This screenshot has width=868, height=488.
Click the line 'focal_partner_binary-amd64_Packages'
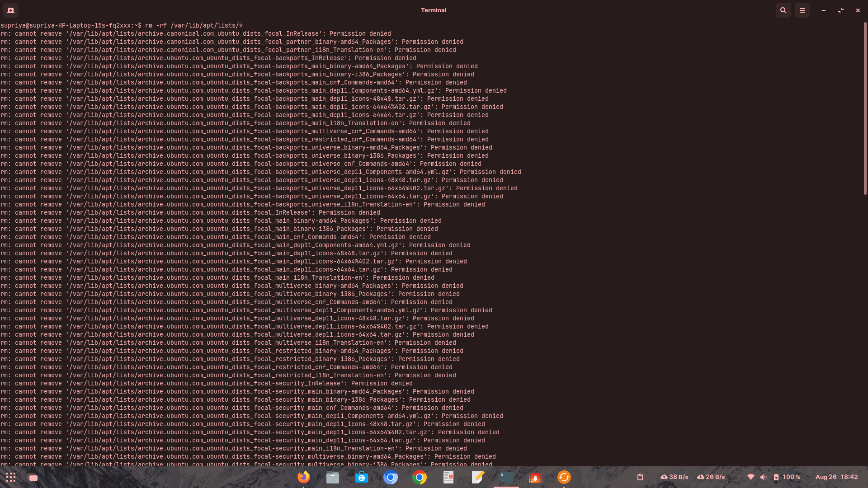[x=232, y=42]
